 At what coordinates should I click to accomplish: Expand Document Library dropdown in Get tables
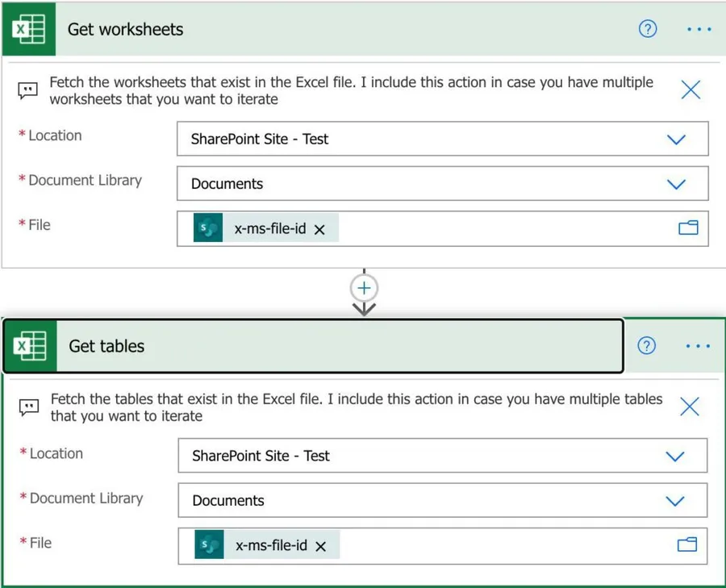pyautogui.click(x=675, y=501)
